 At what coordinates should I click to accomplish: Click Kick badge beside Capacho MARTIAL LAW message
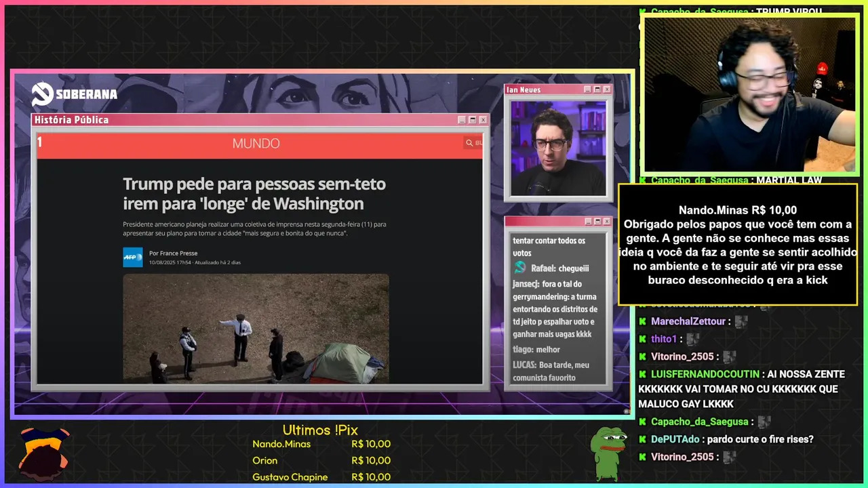tap(642, 180)
